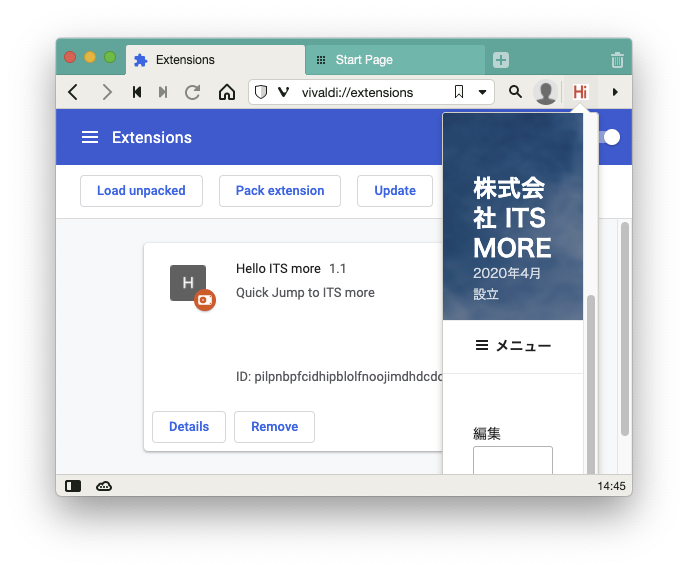
Task: Toggle the side panel icon in status bar
Action: click(73, 486)
